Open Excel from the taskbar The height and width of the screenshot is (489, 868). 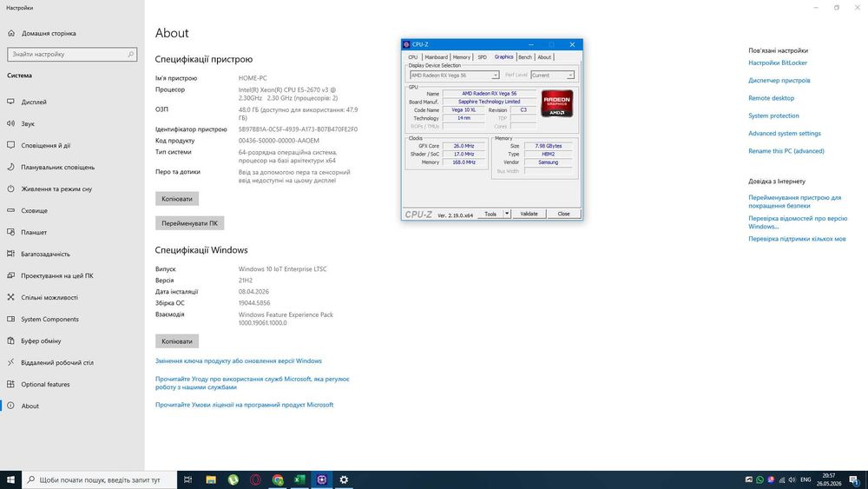[x=299, y=479]
